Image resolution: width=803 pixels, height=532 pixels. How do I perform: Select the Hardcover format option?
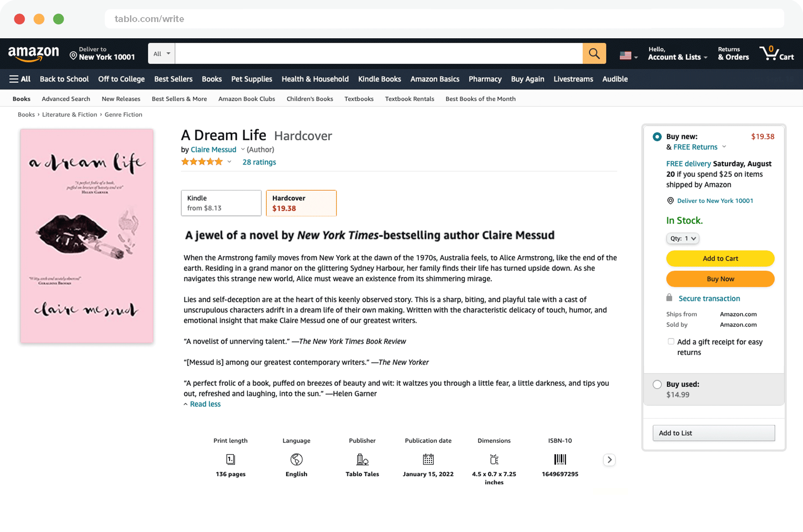(301, 203)
